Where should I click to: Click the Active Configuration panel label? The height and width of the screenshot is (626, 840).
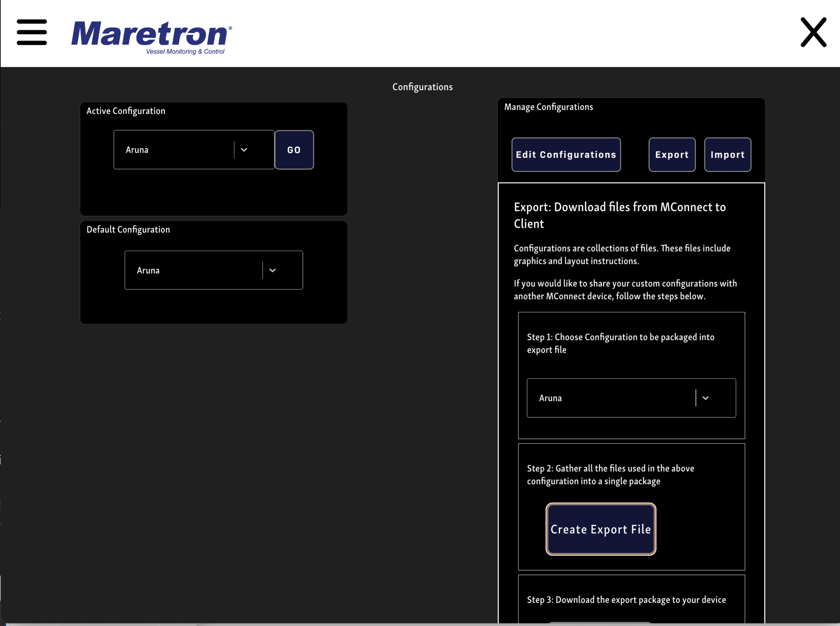(x=126, y=111)
